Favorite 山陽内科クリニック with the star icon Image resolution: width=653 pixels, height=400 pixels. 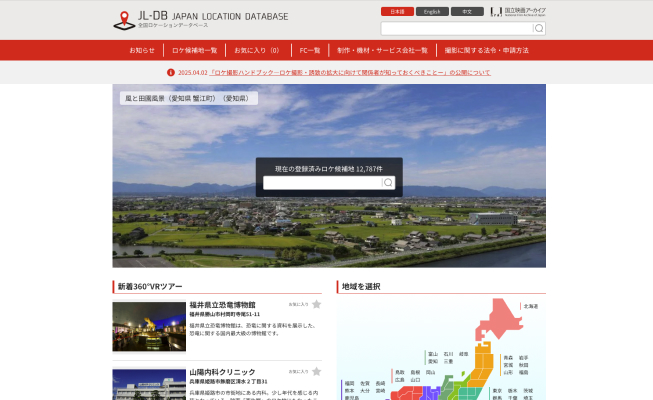tap(316, 372)
